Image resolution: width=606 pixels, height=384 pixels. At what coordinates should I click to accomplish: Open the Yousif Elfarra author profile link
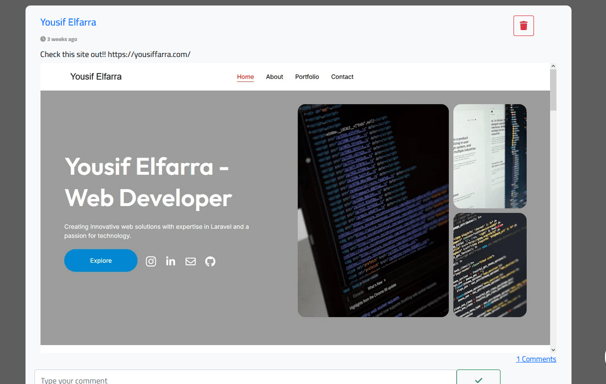click(x=68, y=22)
